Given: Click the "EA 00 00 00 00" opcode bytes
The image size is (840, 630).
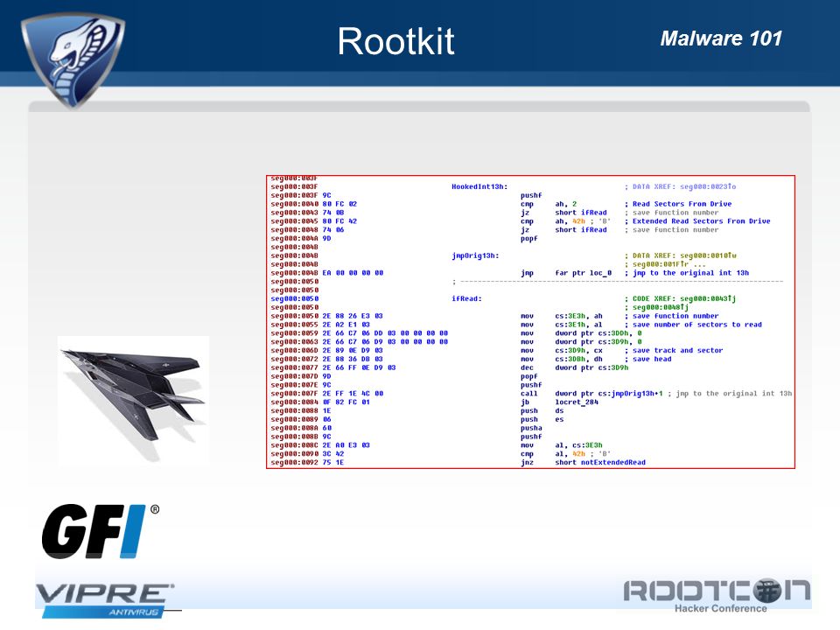Looking at the screenshot, I should point(353,273).
